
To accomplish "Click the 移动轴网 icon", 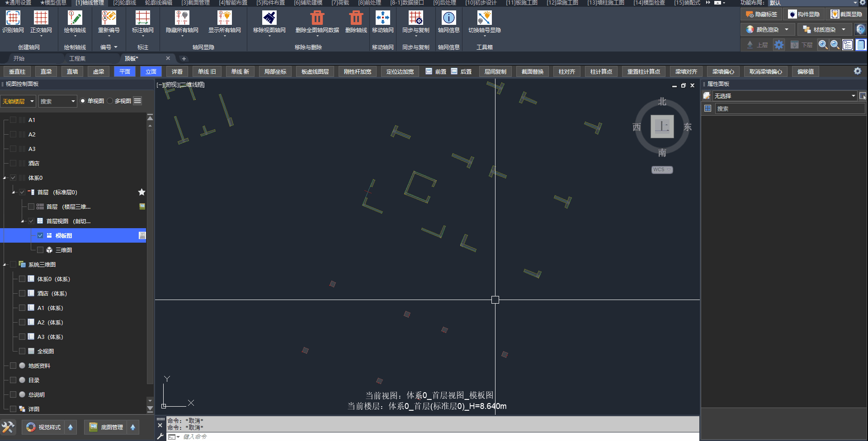I will pyautogui.click(x=382, y=18).
